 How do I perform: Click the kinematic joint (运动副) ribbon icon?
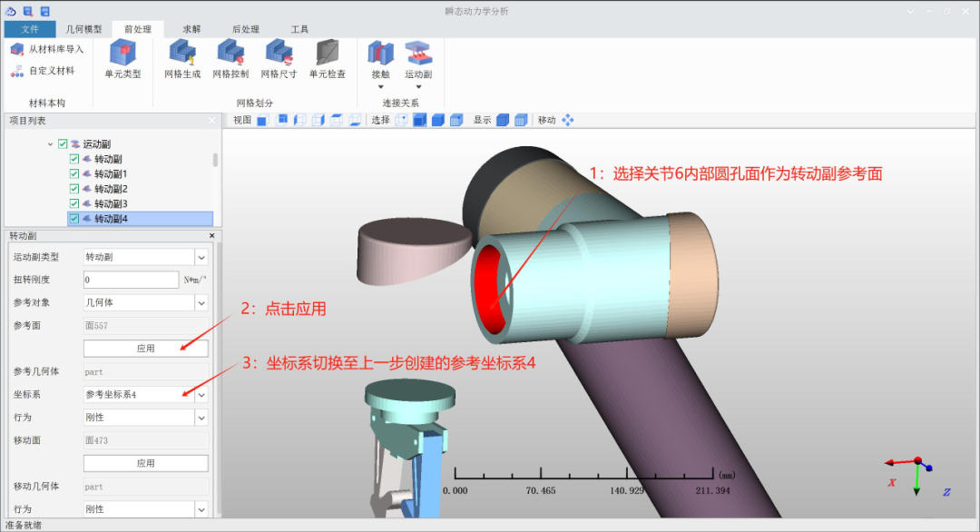click(x=418, y=54)
